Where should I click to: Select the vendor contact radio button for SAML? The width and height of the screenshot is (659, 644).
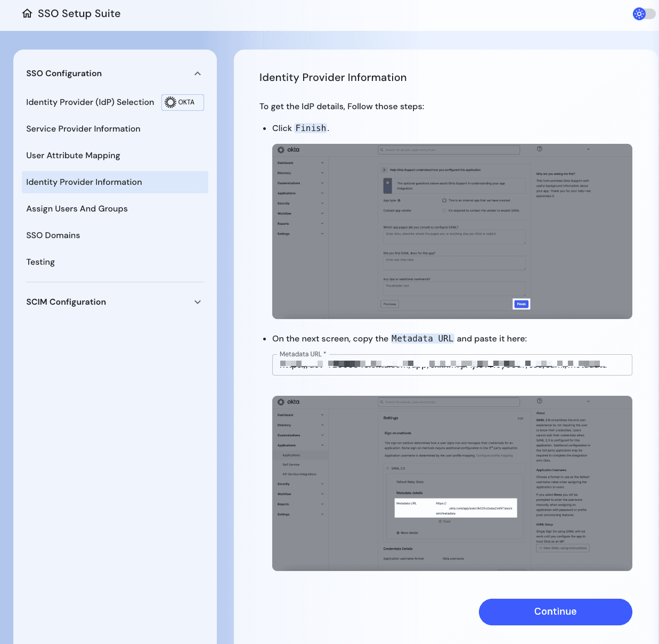coord(444,210)
